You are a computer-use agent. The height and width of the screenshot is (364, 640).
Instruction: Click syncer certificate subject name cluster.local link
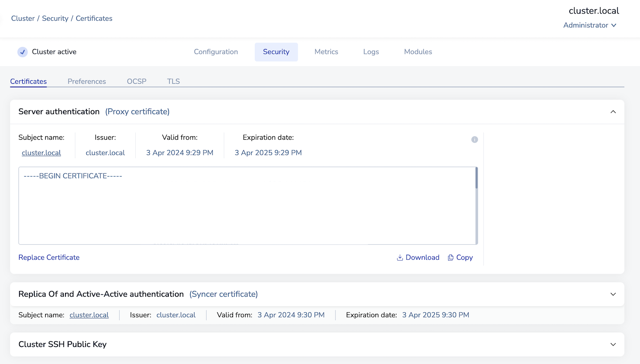(89, 315)
